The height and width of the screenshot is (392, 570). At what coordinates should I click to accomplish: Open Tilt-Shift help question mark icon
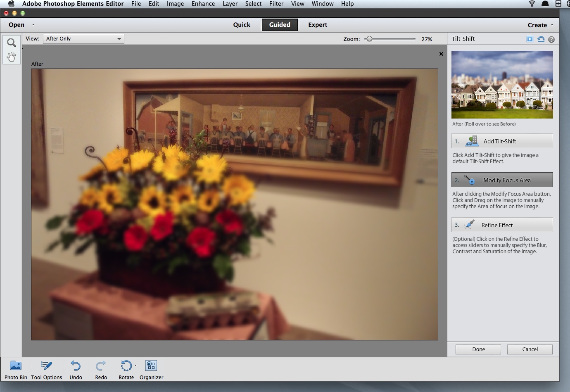point(551,39)
